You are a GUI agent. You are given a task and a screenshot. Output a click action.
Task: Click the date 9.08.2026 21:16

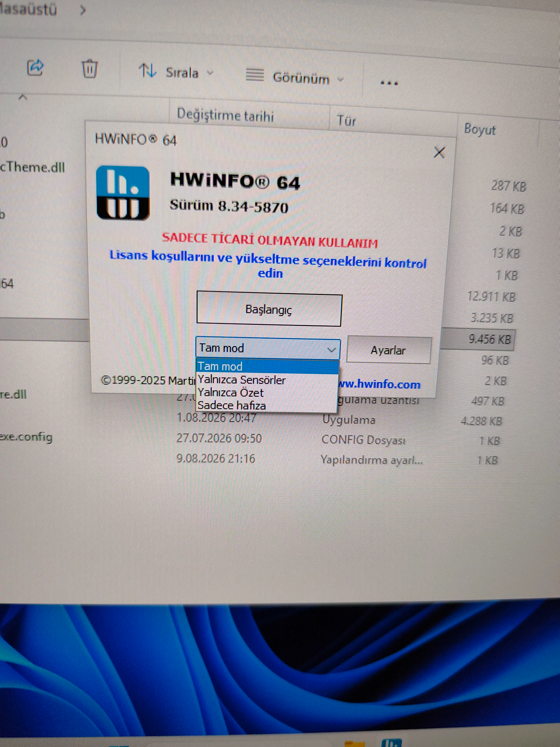216,458
